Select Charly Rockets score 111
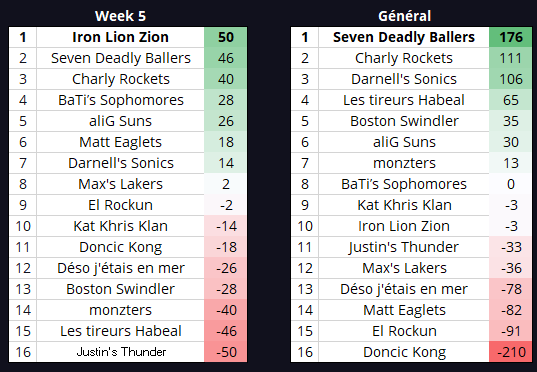 coord(511,58)
